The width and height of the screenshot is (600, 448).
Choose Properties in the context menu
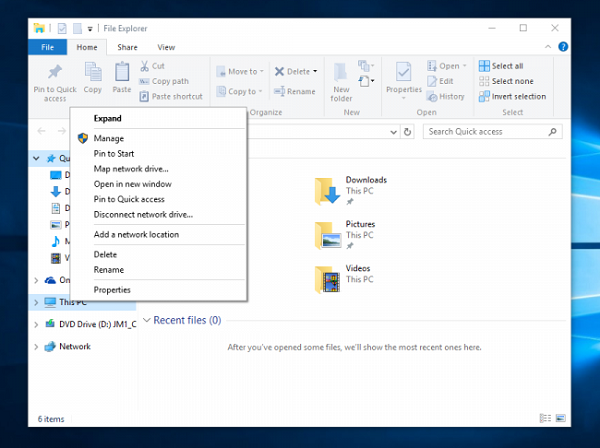(x=112, y=290)
